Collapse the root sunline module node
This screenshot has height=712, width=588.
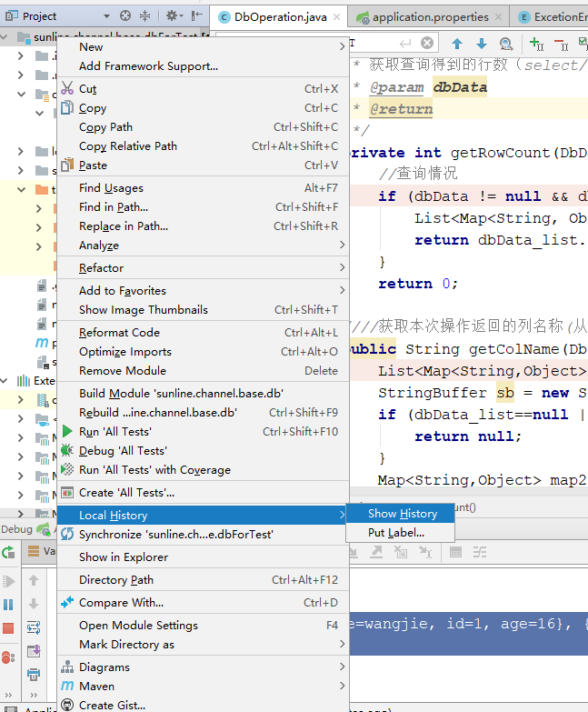[5, 36]
